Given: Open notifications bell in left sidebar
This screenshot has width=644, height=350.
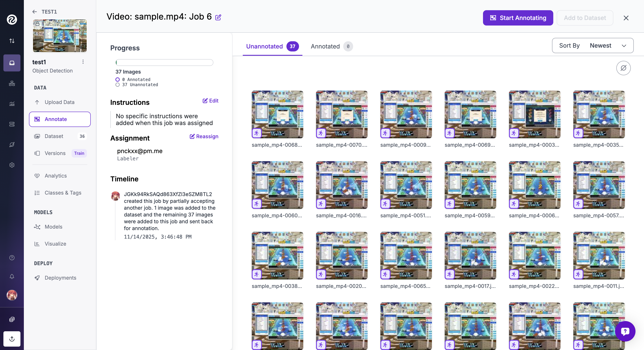Looking at the screenshot, I should point(12,276).
